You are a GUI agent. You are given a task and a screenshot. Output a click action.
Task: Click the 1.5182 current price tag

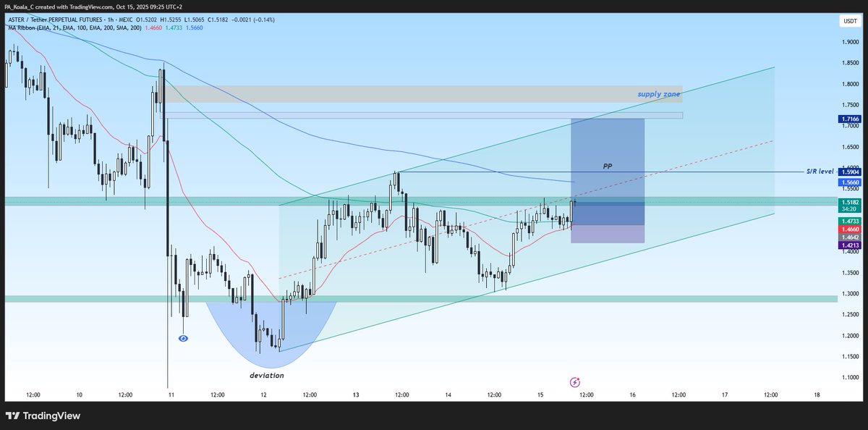(849, 203)
